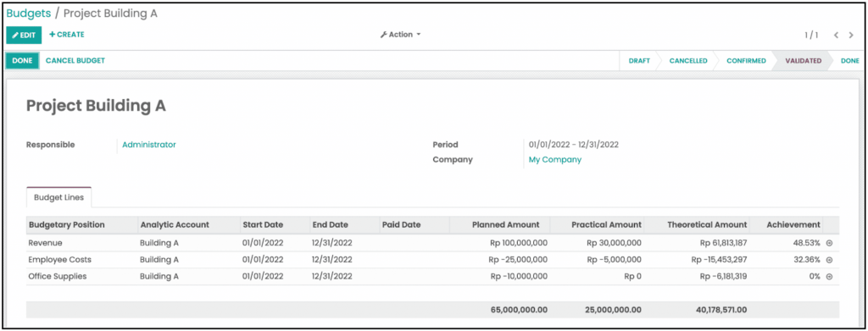This screenshot has width=868, height=331.
Task: Click theoretical amount Rp -15,453,297
Action: [719, 259]
